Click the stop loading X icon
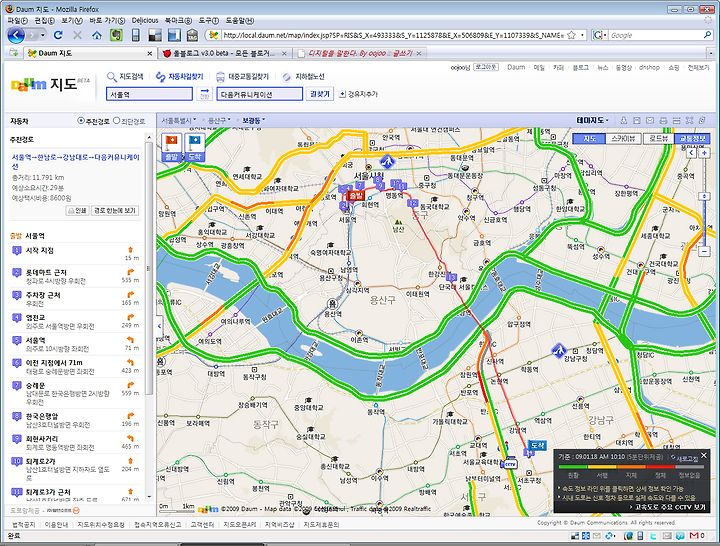 (x=77, y=35)
